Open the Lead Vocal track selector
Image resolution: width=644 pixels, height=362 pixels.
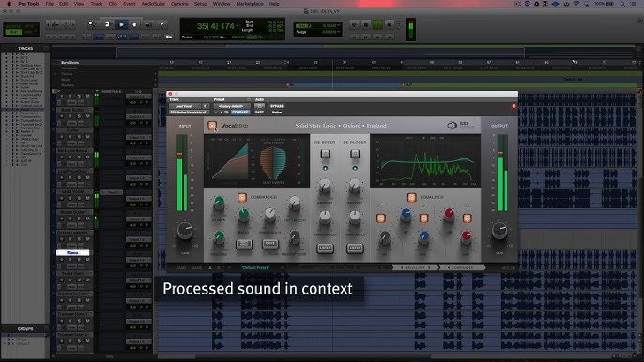(x=186, y=106)
